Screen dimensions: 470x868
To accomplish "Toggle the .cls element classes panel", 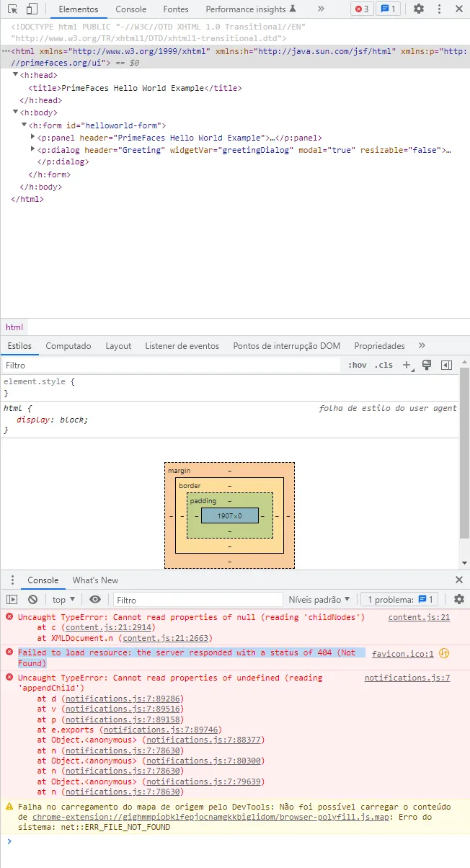I will click(383, 365).
